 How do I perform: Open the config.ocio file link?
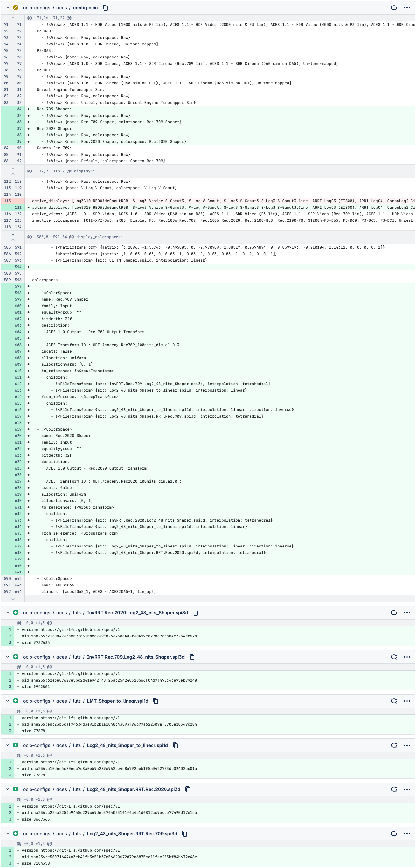[x=85, y=8]
